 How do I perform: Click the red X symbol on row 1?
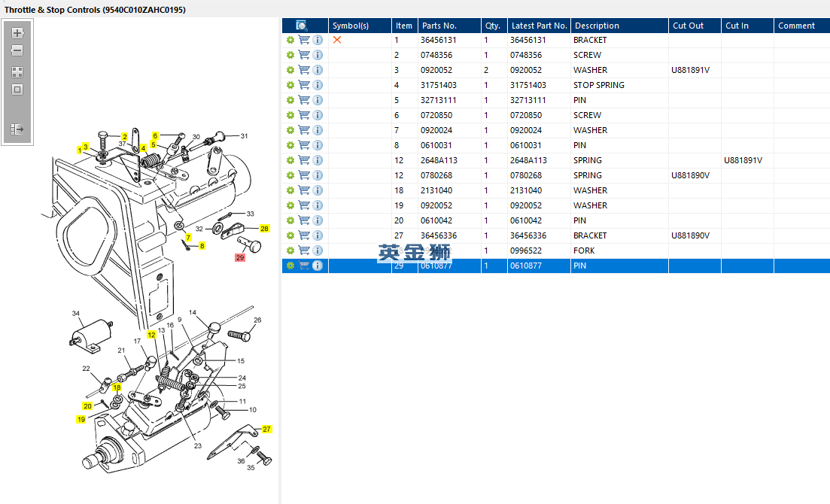coord(337,40)
